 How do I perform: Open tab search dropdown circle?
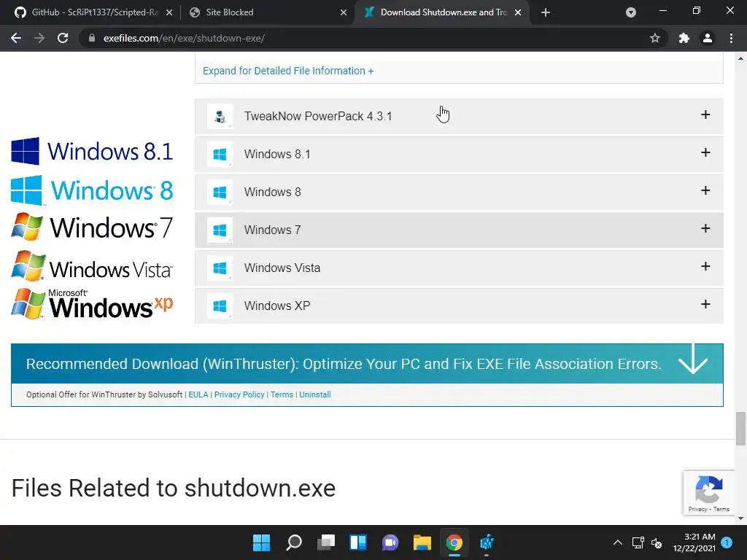(x=631, y=12)
